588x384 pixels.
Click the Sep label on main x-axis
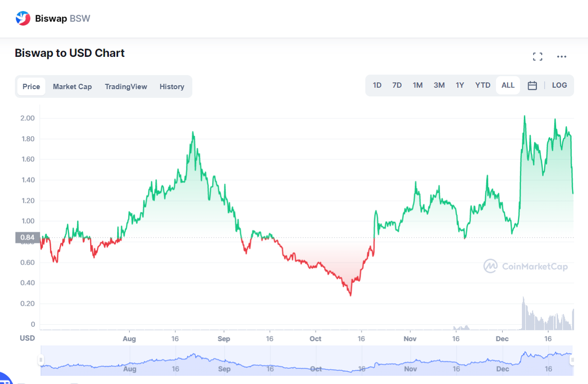coord(224,339)
